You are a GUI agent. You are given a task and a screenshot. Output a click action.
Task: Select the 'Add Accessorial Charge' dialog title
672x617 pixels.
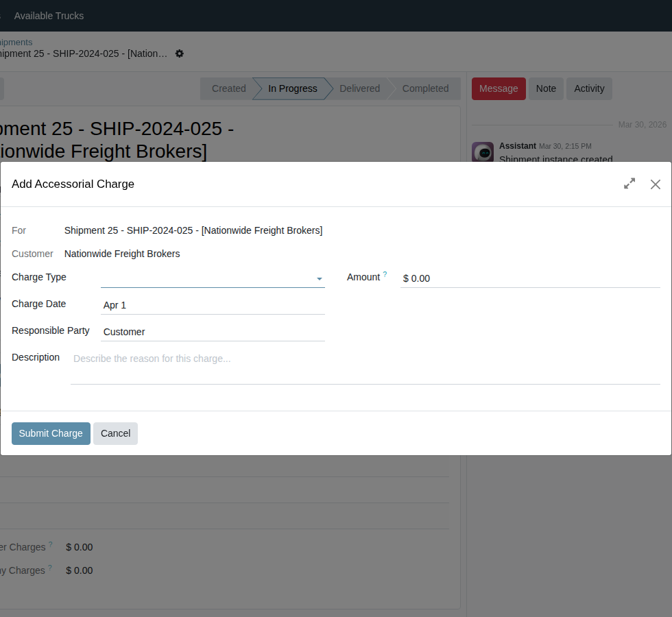point(73,184)
